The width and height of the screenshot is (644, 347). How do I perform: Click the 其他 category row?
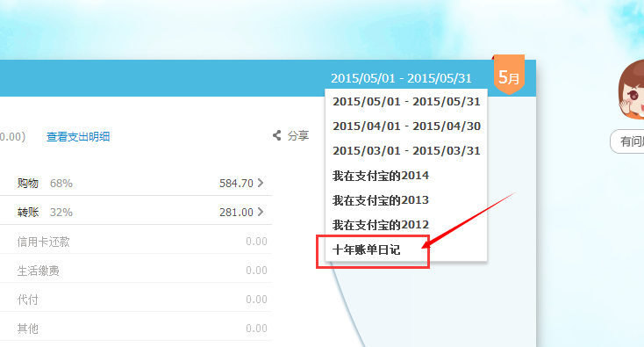click(136, 328)
